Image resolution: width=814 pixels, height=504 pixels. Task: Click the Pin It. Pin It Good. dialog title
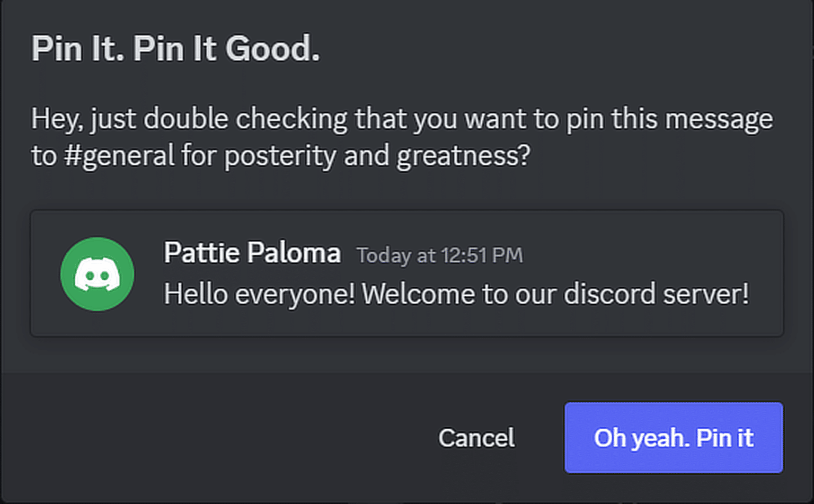(x=176, y=48)
